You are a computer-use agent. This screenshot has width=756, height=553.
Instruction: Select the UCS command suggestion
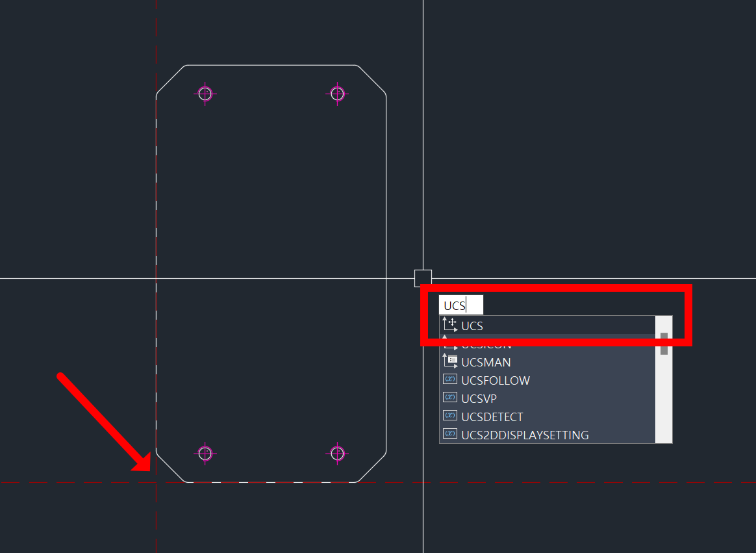[x=548, y=326]
